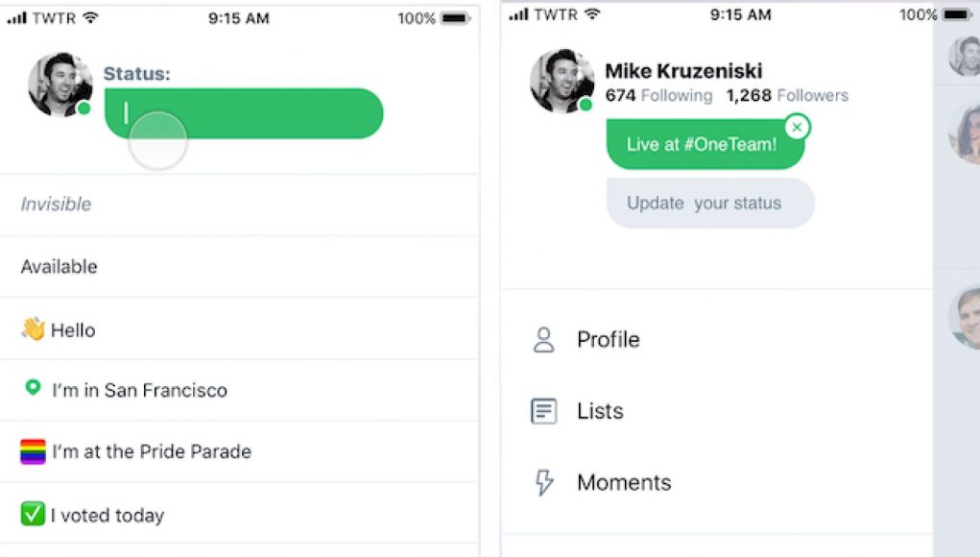Click the Moments lightning bolt icon

point(543,483)
